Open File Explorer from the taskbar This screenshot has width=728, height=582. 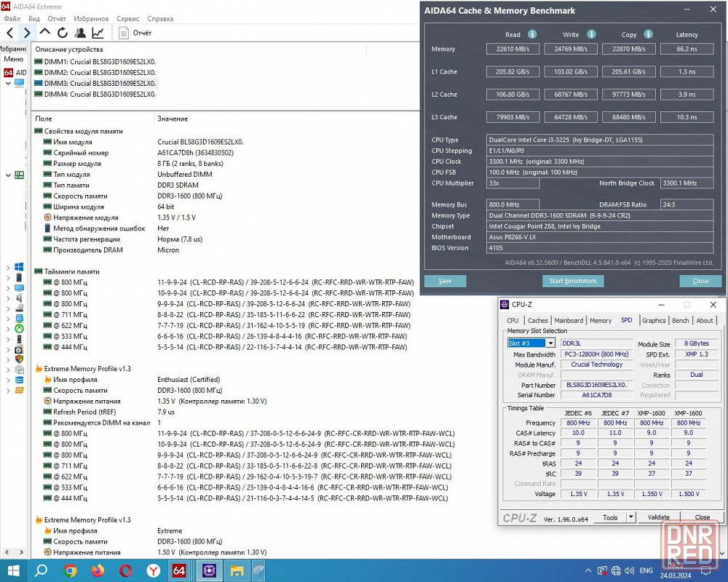point(237,570)
